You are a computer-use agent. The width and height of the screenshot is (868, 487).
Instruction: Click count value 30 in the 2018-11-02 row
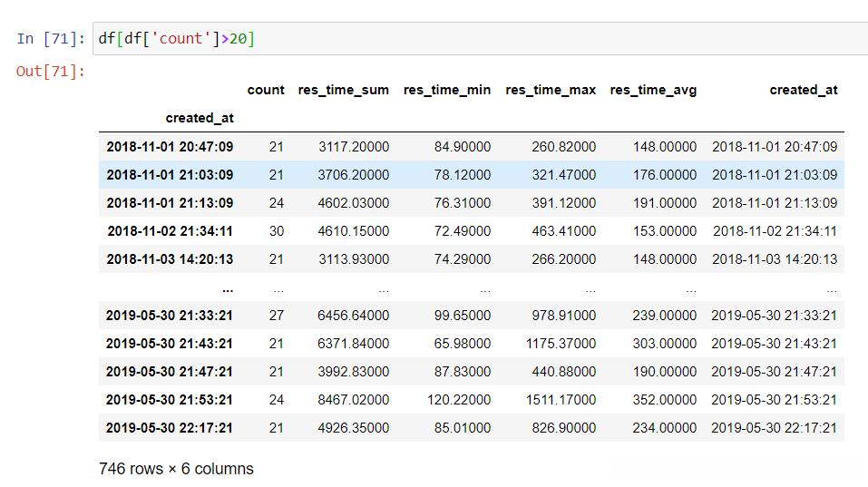(x=277, y=231)
